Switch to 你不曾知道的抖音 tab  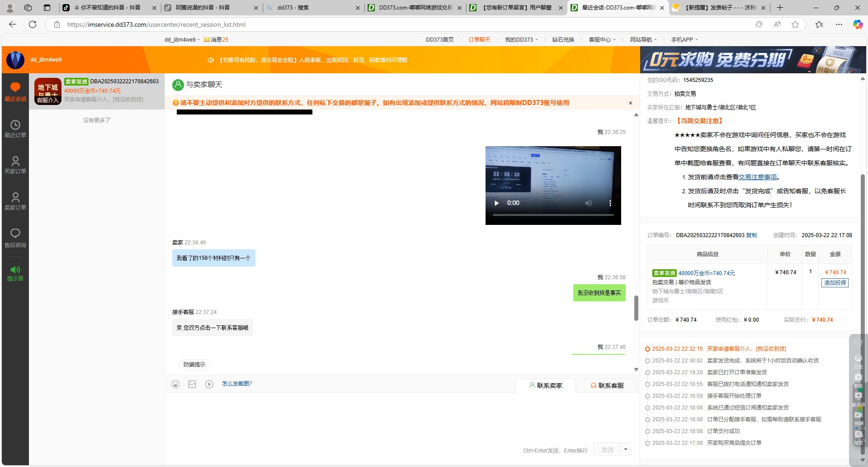pos(109,7)
